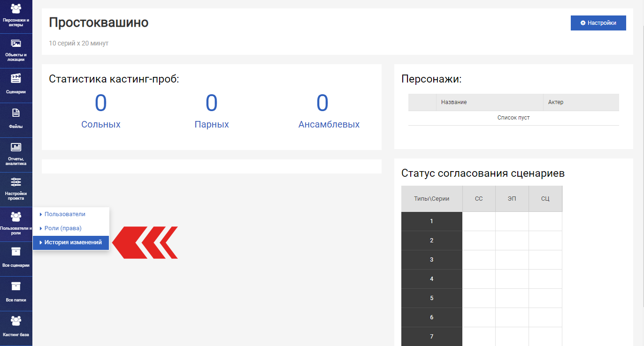Click the Простоквашино project title
The image size is (644, 346).
pos(99,22)
